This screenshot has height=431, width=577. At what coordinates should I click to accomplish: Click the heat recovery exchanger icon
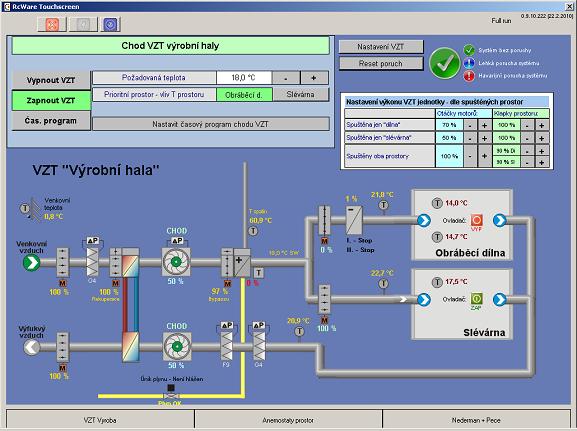pyautogui.click(x=131, y=262)
